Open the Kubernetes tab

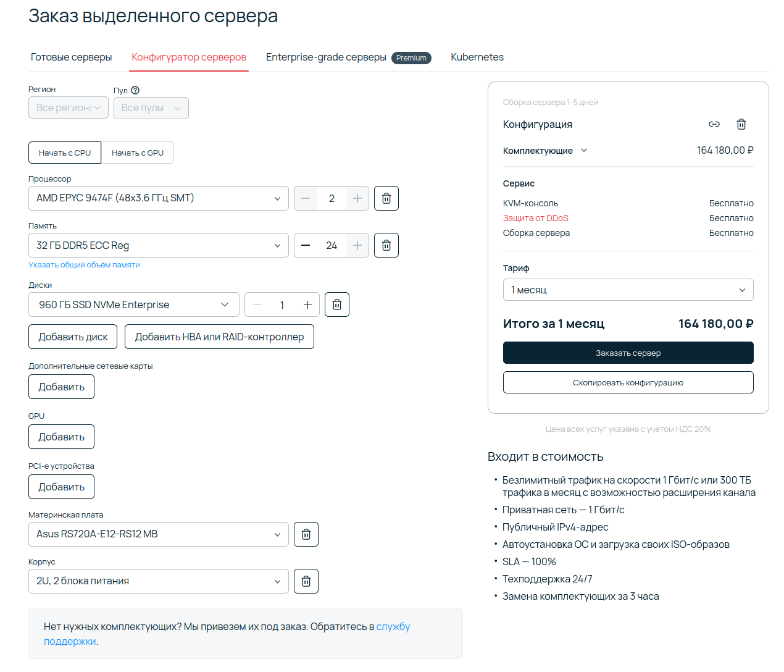pos(477,57)
